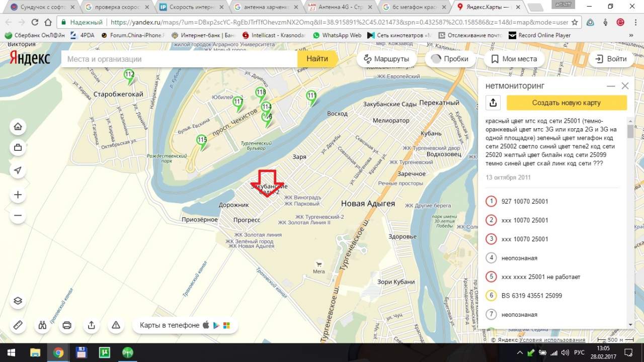Click the Apple App Store icon
Image resolution: width=644 pixels, height=362 pixels.
click(206, 325)
